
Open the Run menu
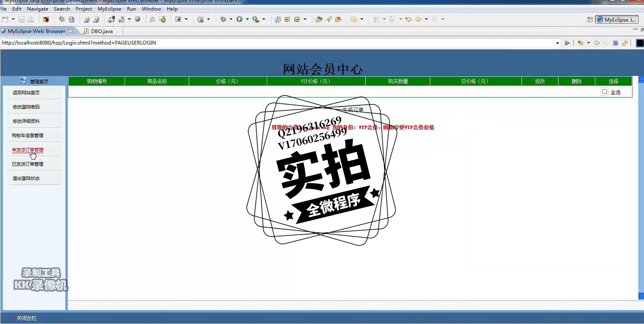[x=132, y=9]
